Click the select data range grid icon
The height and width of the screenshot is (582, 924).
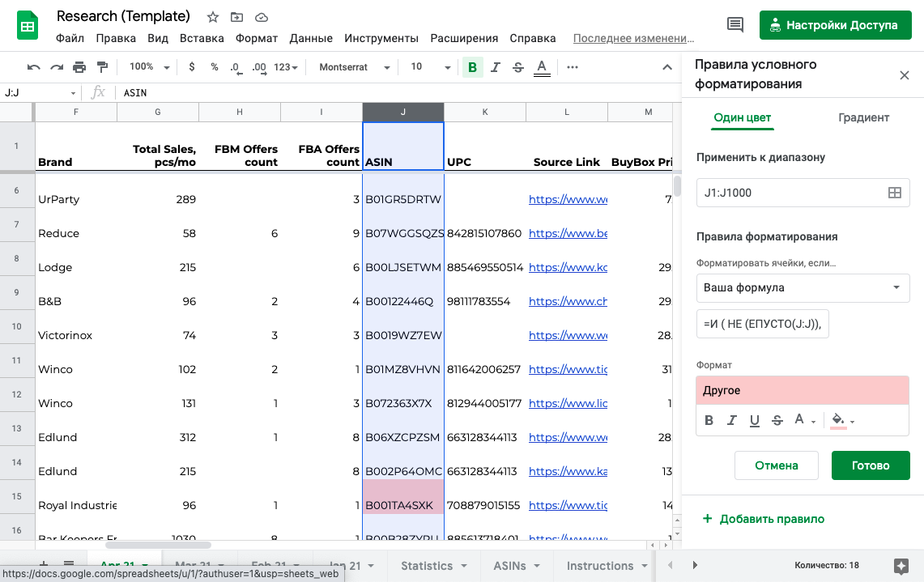[894, 193]
